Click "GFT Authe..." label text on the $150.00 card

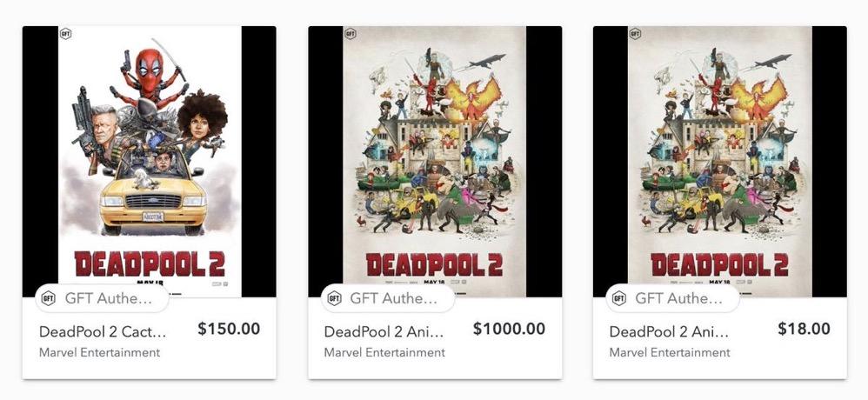[x=110, y=298]
